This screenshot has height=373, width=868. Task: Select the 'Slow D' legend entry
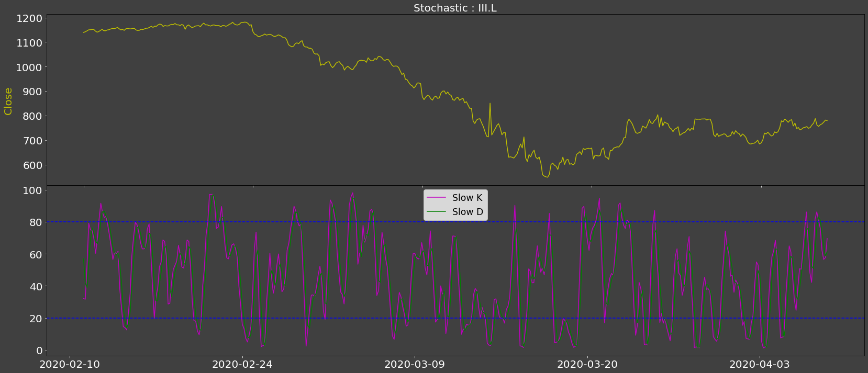455,212
